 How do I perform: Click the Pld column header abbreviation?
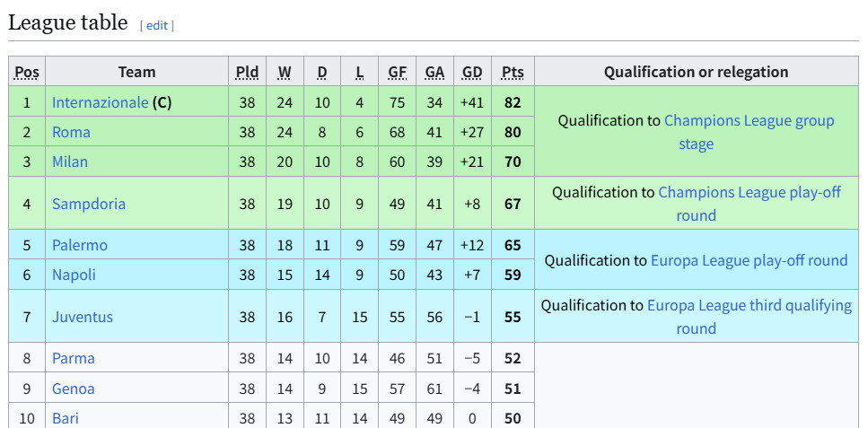point(247,72)
